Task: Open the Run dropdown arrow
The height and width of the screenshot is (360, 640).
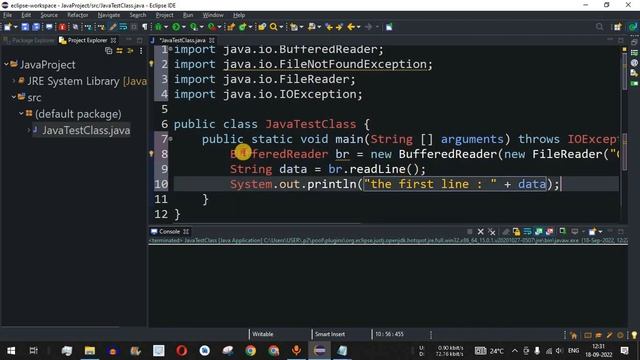Action: tap(184, 27)
